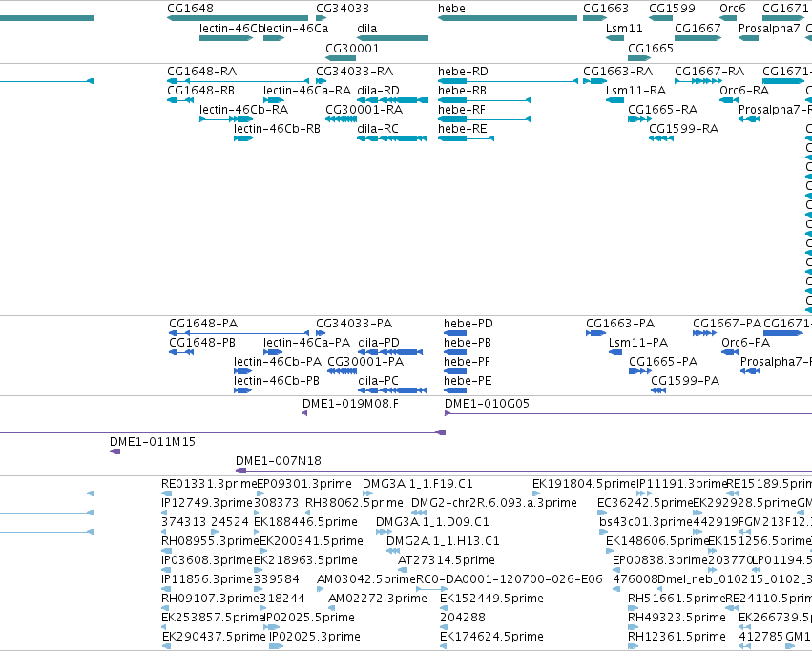Viewport: 812px width, 651px height.
Task: Select the hebe-PE protein label
Action: [x=468, y=381]
